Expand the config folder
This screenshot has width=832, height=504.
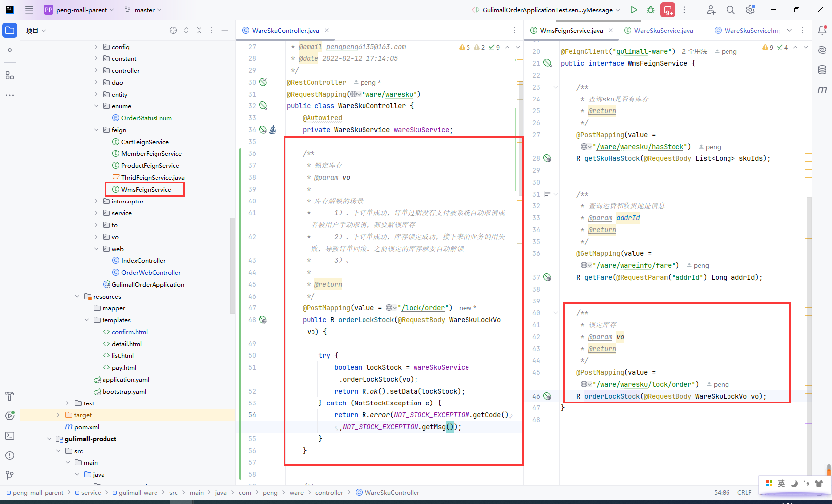point(96,47)
